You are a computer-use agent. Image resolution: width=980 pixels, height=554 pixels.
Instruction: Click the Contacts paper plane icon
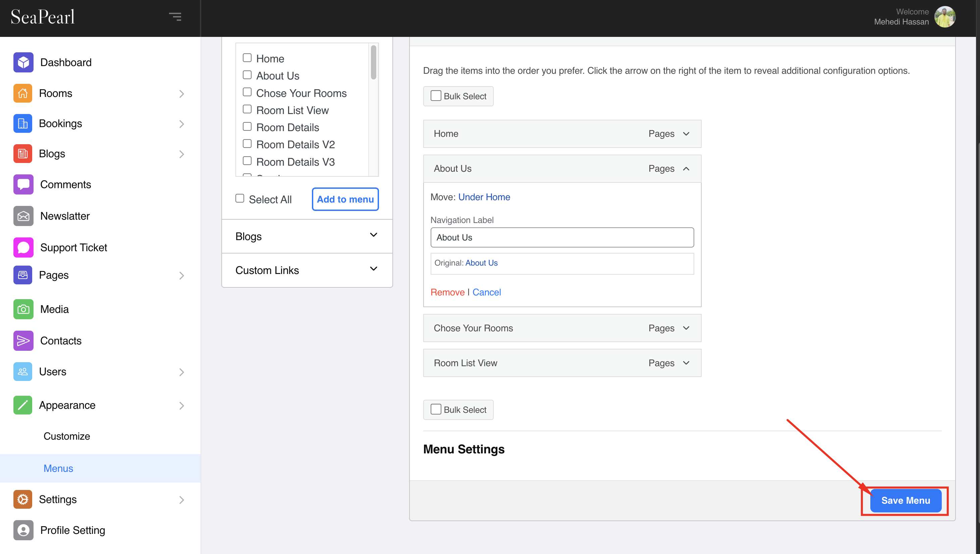click(x=23, y=340)
